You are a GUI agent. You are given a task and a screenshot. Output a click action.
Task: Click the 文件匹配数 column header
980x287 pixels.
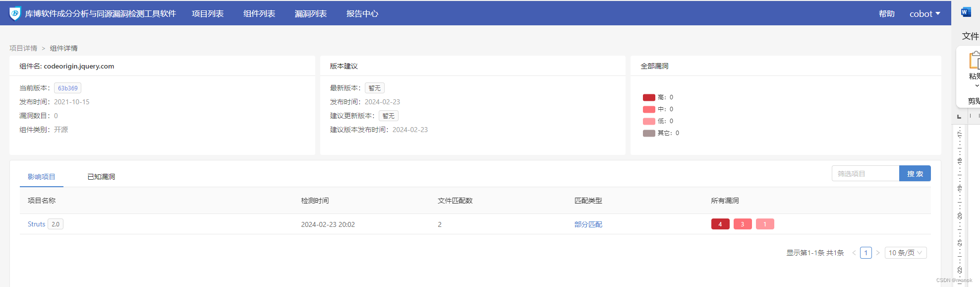click(x=455, y=201)
